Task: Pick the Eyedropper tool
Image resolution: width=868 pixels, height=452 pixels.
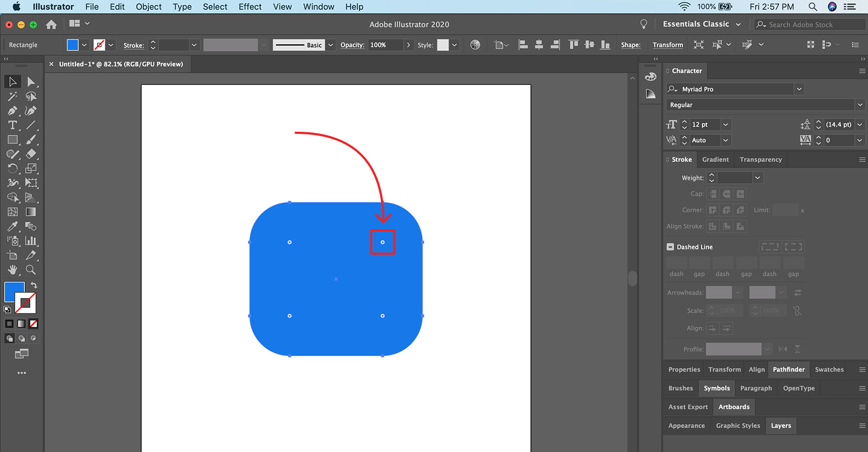Action: tap(12, 227)
